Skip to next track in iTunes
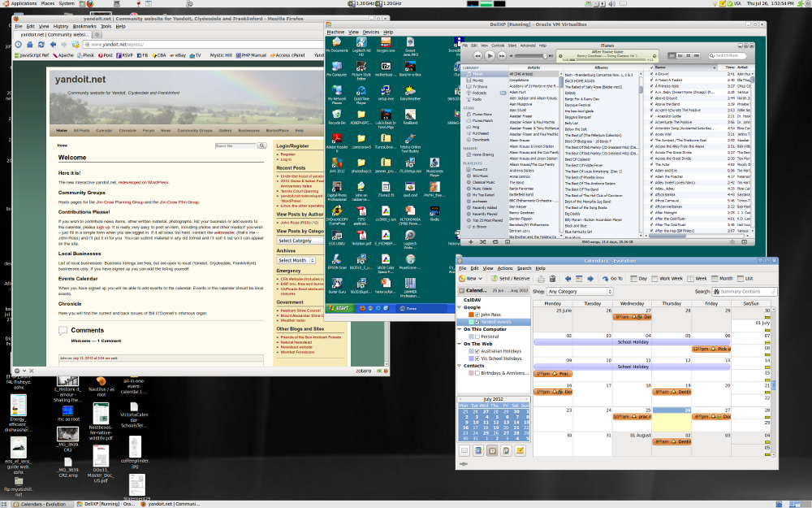This screenshot has width=812, height=508. [501, 55]
